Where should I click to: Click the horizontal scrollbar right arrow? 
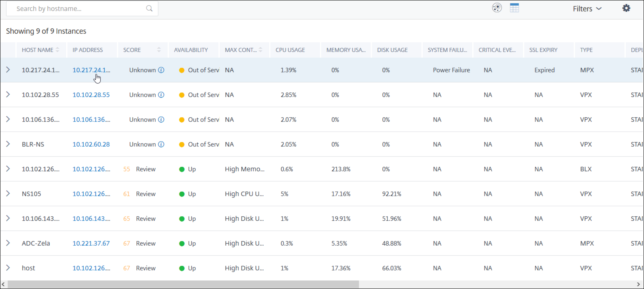tap(638, 284)
